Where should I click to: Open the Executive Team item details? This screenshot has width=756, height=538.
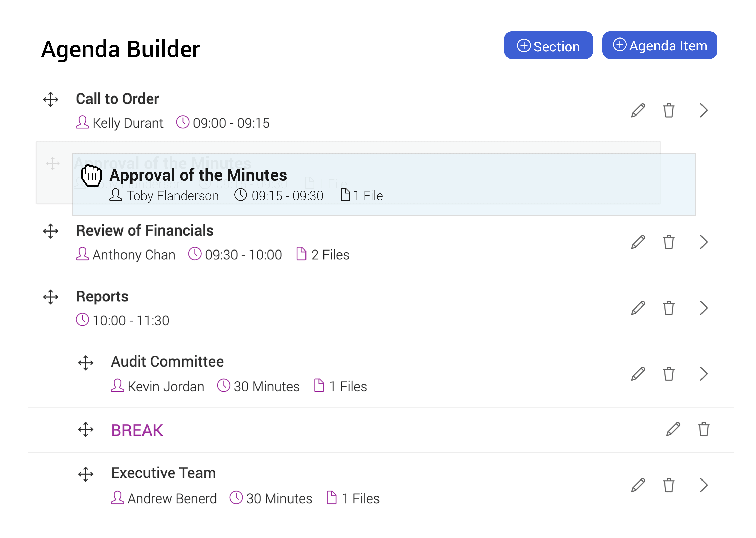(x=704, y=485)
